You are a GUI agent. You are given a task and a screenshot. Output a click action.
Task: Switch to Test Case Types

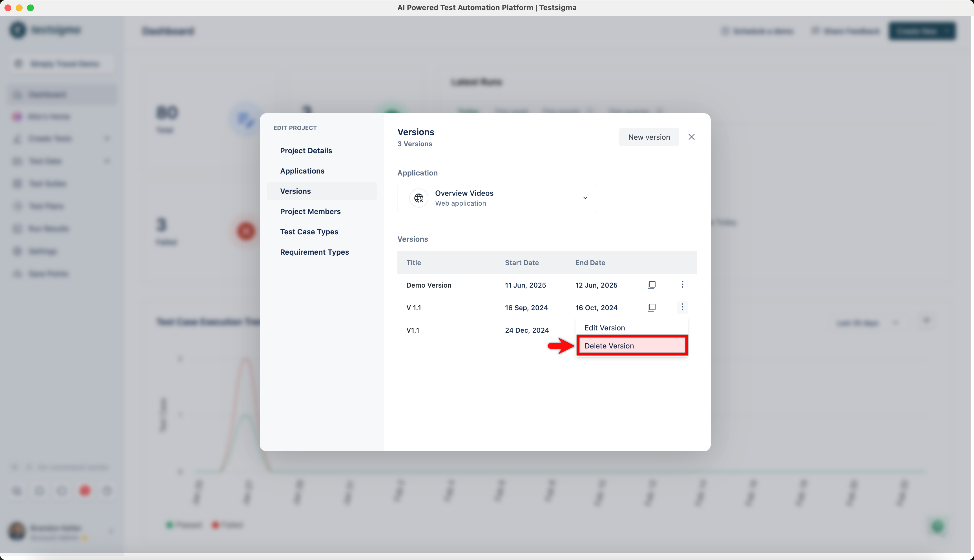[x=309, y=232]
